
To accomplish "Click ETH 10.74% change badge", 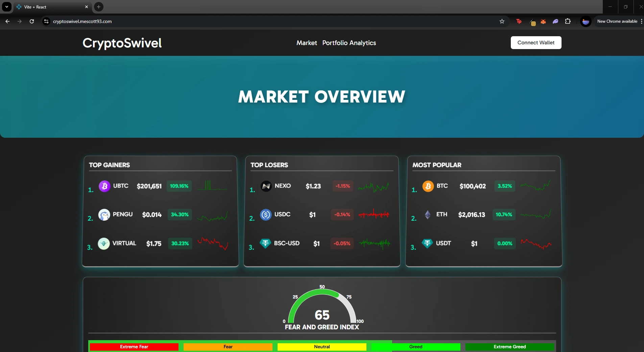I will (504, 215).
